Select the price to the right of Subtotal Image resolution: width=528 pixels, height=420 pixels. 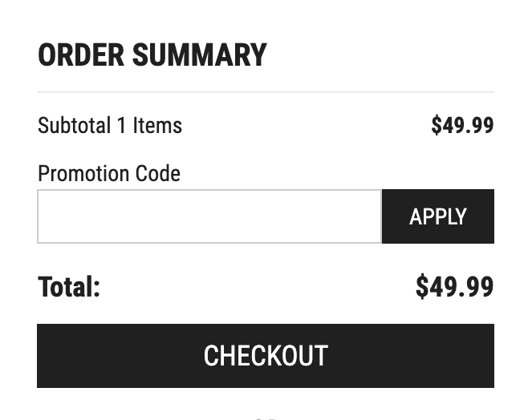(x=462, y=126)
